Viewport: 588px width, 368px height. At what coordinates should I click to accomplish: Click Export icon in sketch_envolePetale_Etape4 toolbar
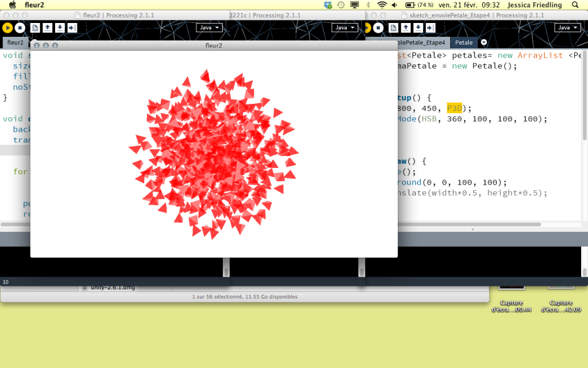point(430,28)
